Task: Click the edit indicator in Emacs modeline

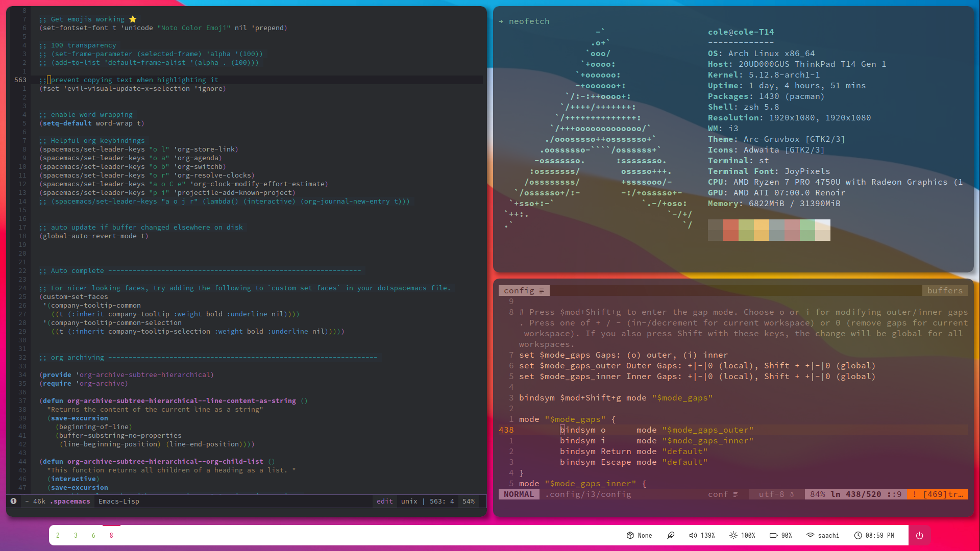Action: coord(385,502)
